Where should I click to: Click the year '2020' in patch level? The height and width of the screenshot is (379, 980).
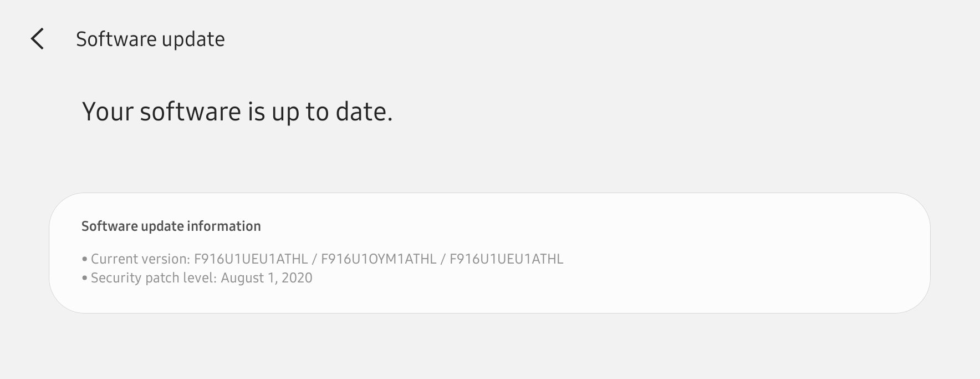pyautogui.click(x=297, y=278)
